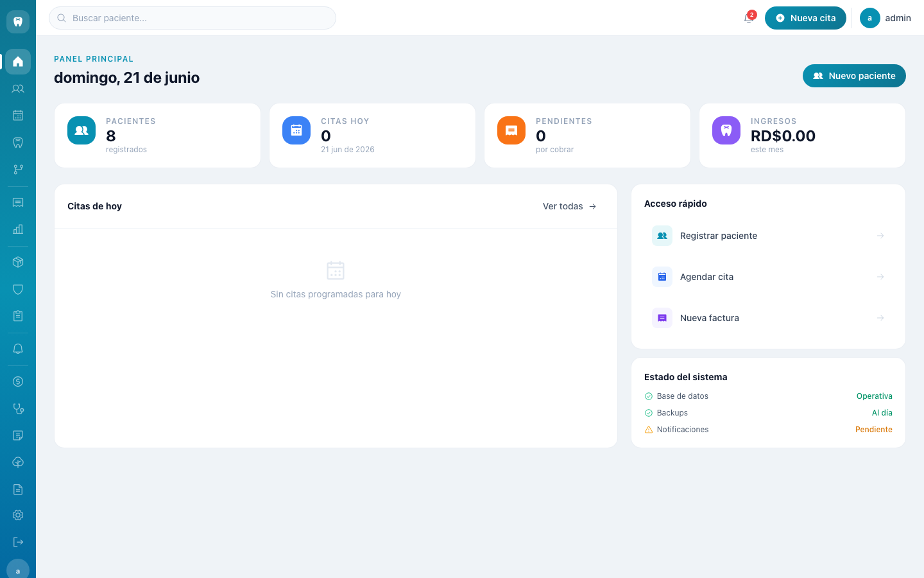Open the patients sidebar icon
Image resolution: width=924 pixels, height=578 pixels.
coord(18,89)
